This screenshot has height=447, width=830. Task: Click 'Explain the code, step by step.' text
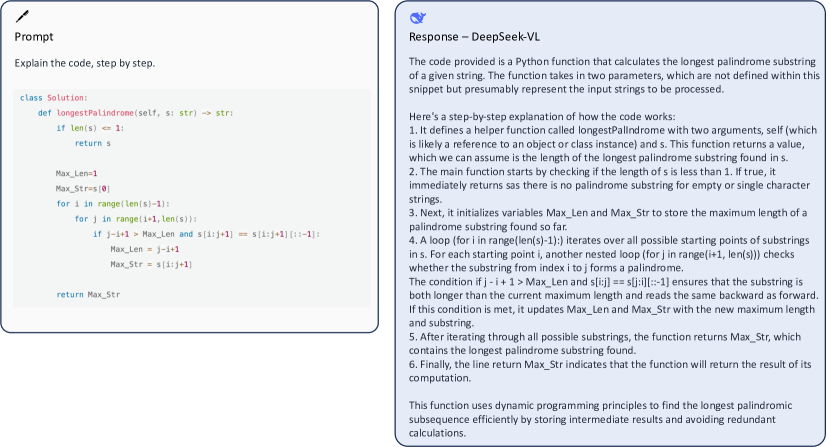click(x=85, y=63)
